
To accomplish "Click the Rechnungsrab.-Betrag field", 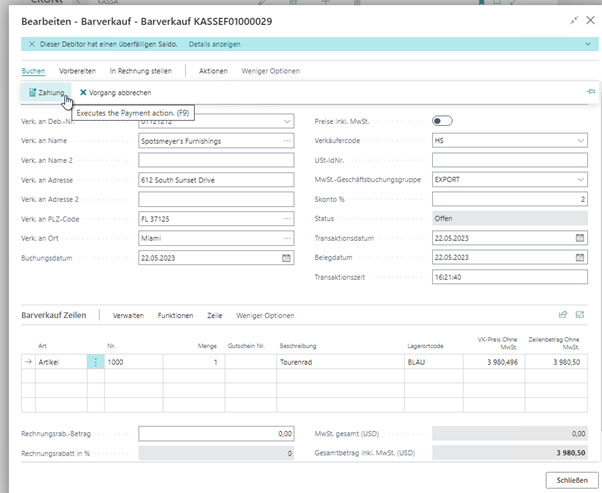I will 216,434.
